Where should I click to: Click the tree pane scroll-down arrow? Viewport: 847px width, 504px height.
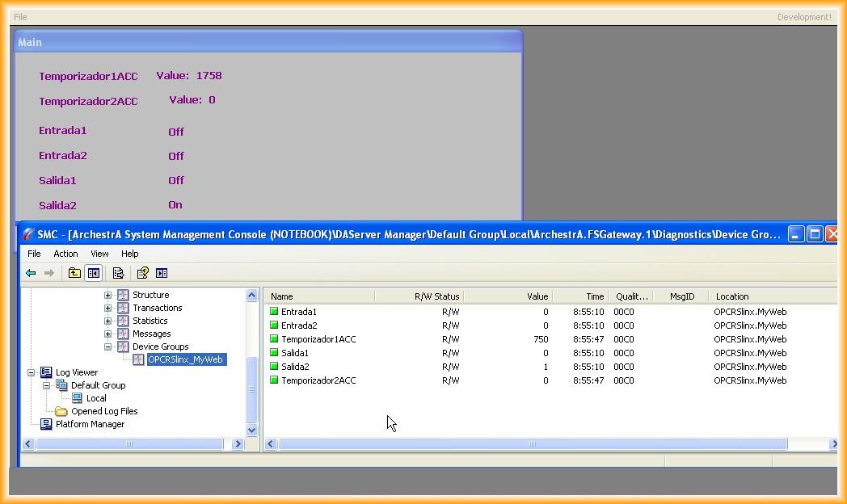pyautogui.click(x=251, y=430)
